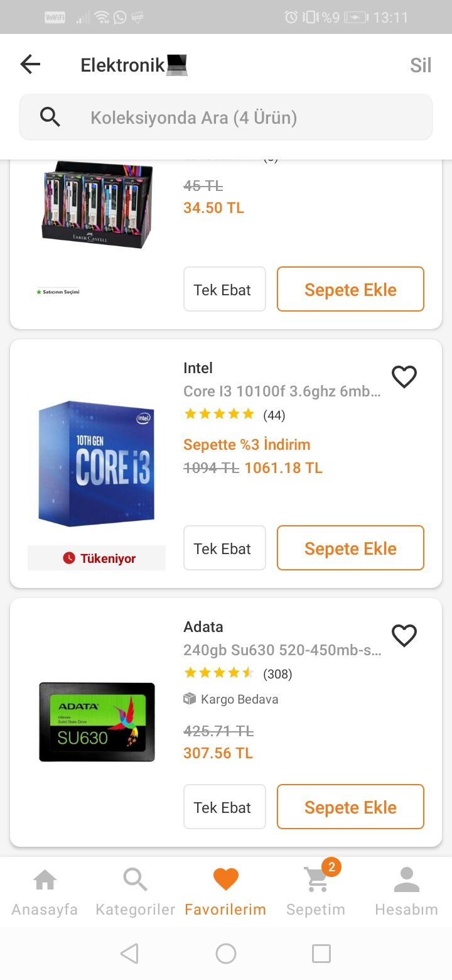
Task: Tap the Favorilerim heart icon
Action: pyautogui.click(x=225, y=879)
